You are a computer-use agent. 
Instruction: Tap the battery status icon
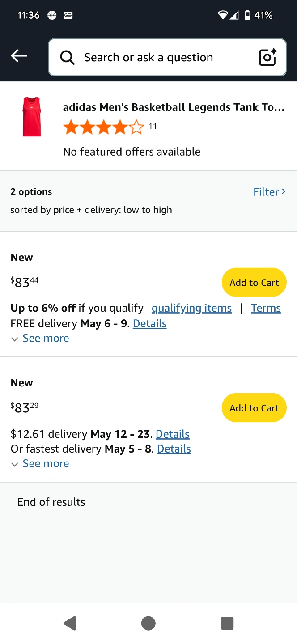247,15
